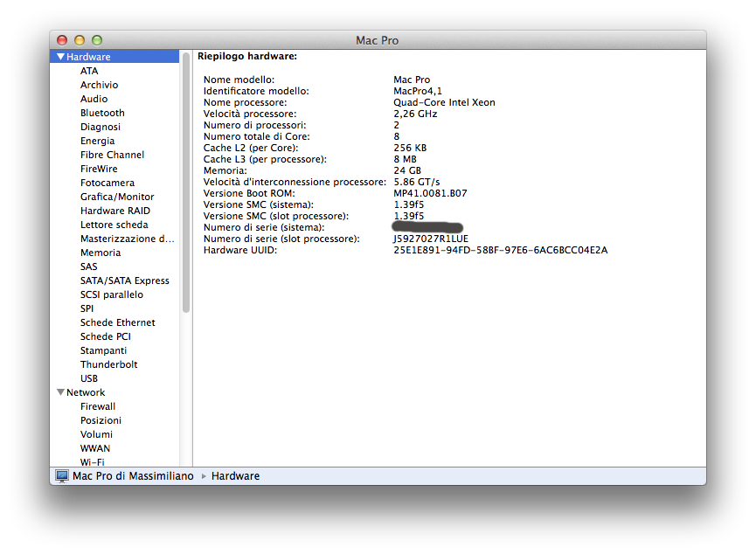
Task: Show Schede Ethernet information
Action: (x=118, y=322)
